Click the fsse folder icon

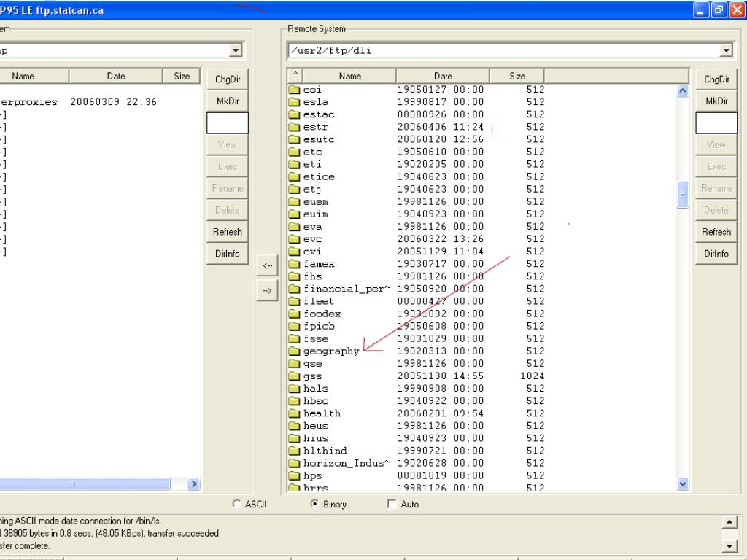click(x=294, y=338)
